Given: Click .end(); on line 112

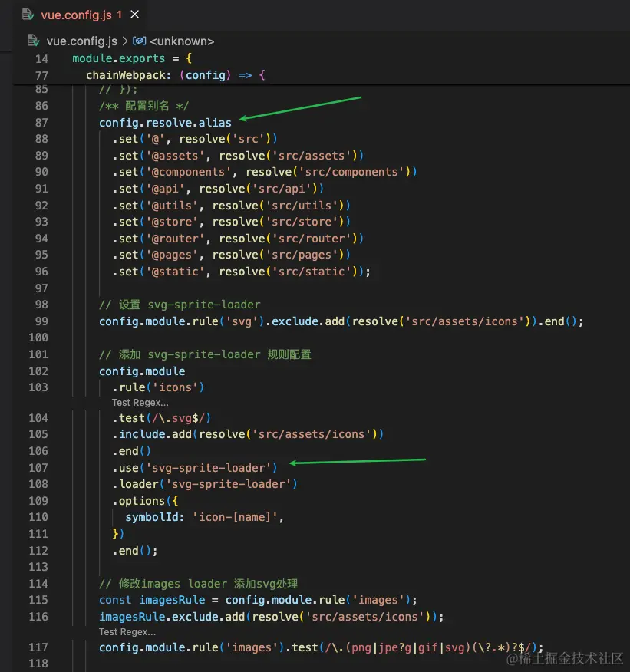Looking at the screenshot, I should [x=135, y=551].
